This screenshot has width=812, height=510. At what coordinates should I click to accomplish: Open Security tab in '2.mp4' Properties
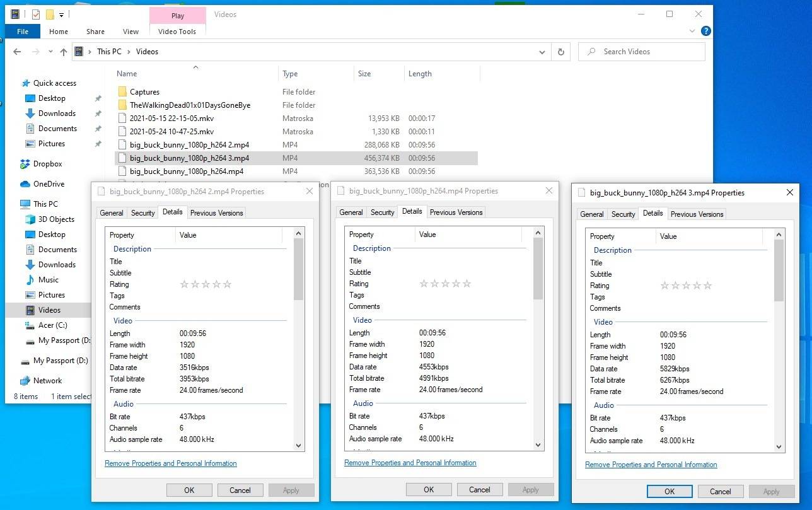click(x=143, y=213)
